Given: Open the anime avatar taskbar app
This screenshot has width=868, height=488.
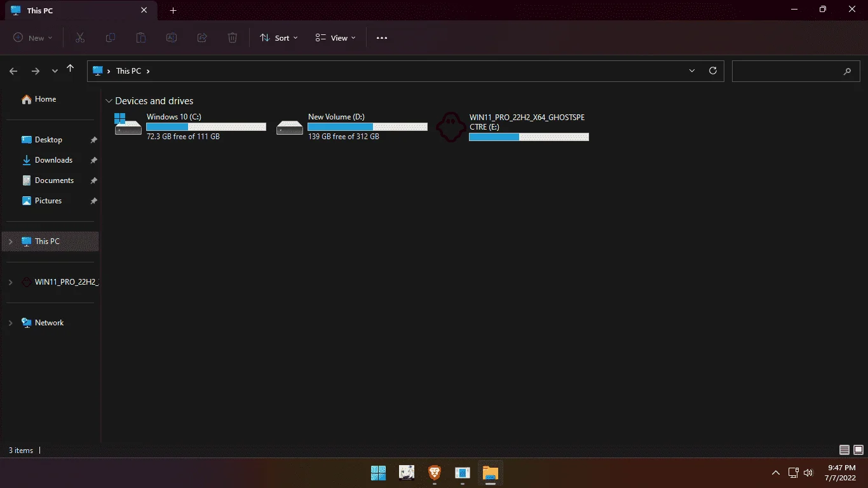Looking at the screenshot, I should tap(407, 473).
